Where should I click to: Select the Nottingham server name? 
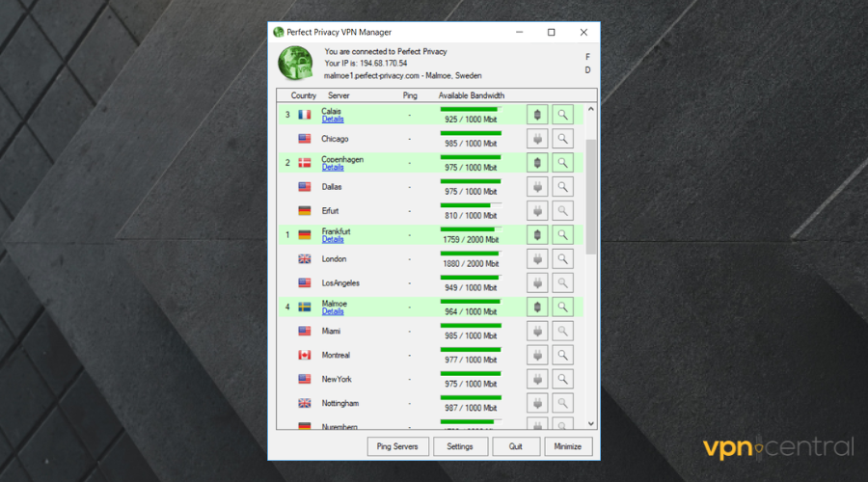coord(339,403)
